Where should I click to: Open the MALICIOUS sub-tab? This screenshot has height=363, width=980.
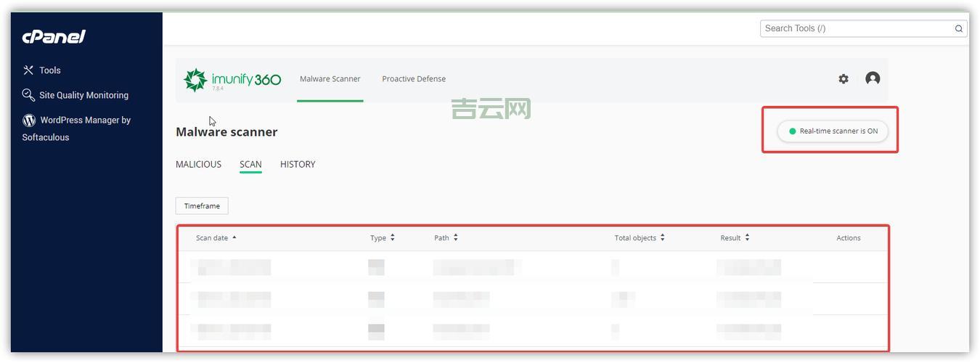198,164
